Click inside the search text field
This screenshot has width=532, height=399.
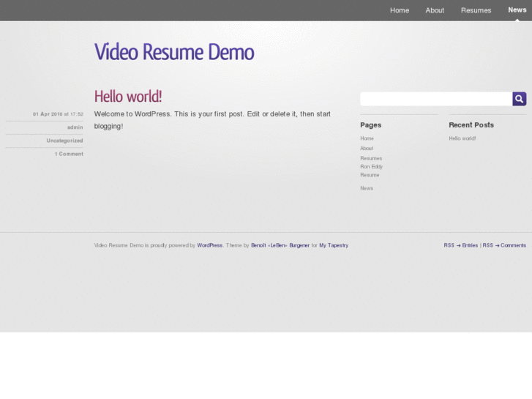[x=435, y=99]
